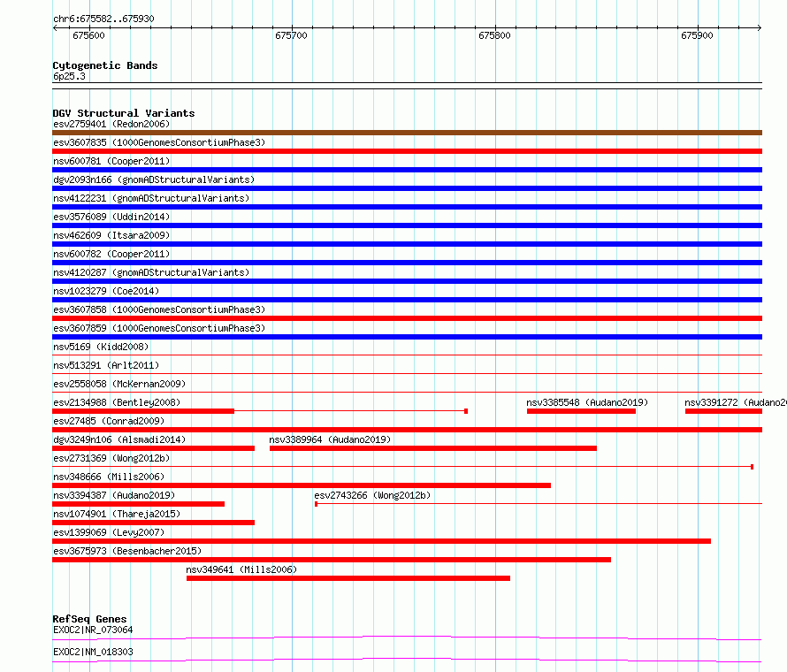Click the EXOC2|NR_073064 RefSeq gene label
The height and width of the screenshot is (672, 787).
coord(93,630)
